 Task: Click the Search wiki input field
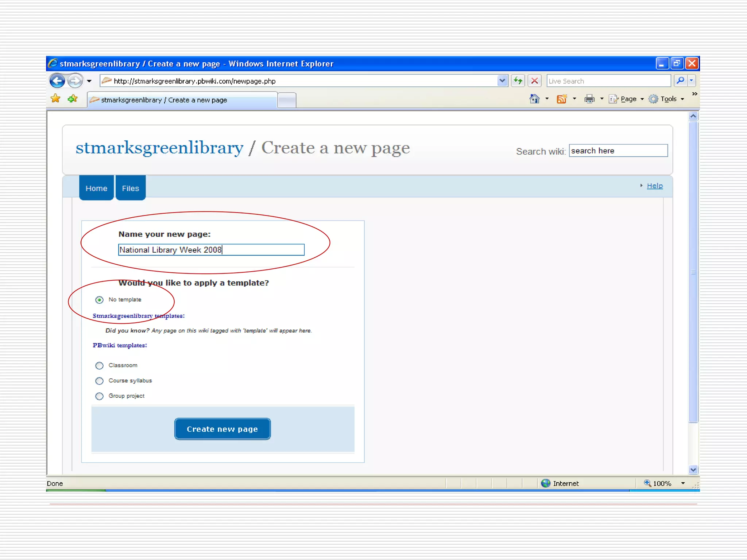tap(618, 151)
